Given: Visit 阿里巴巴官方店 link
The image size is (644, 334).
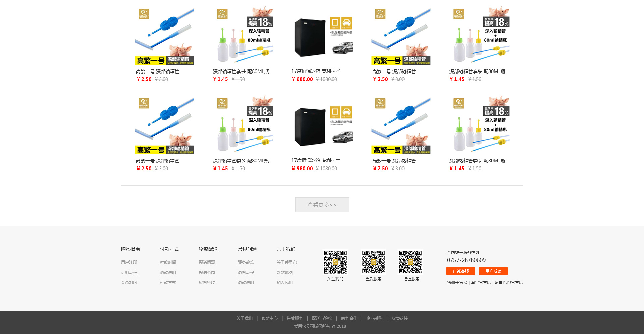Looking at the screenshot, I should tap(508, 283).
